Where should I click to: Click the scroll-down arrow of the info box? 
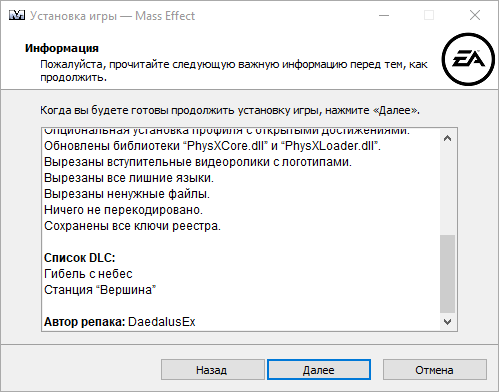click(448, 322)
